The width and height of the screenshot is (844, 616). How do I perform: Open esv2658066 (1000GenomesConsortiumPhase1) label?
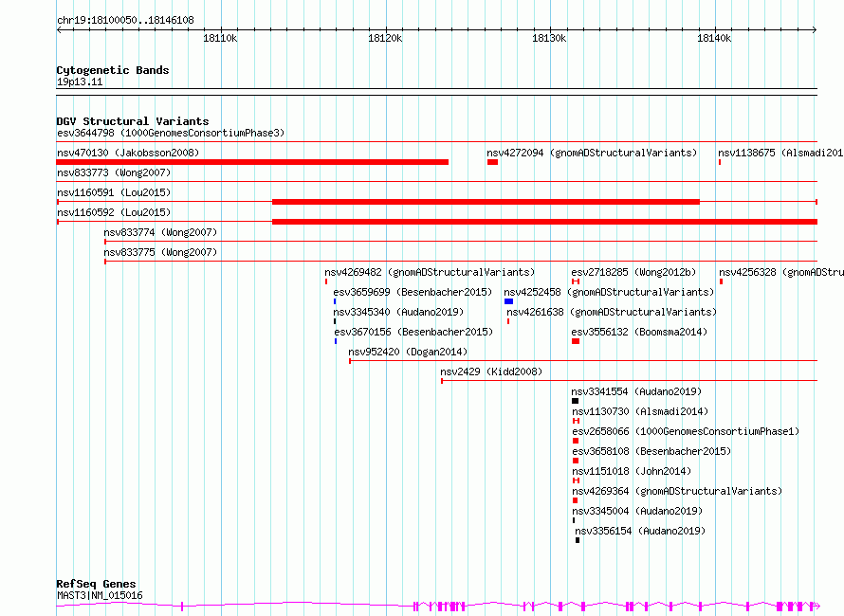click(686, 431)
